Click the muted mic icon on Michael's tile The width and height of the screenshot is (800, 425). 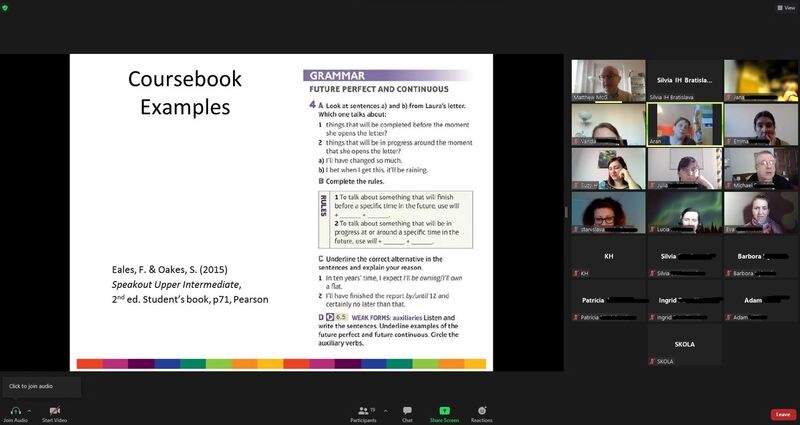(x=729, y=185)
